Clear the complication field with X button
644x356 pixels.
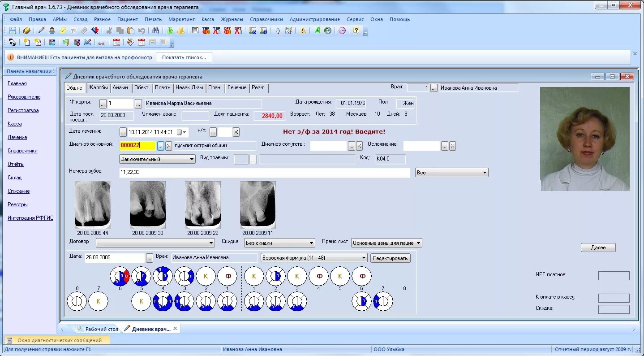click(x=453, y=146)
